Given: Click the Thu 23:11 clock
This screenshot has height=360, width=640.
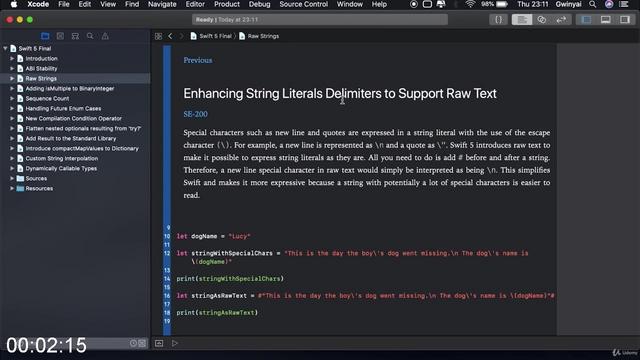Looking at the screenshot, I should [533, 4].
